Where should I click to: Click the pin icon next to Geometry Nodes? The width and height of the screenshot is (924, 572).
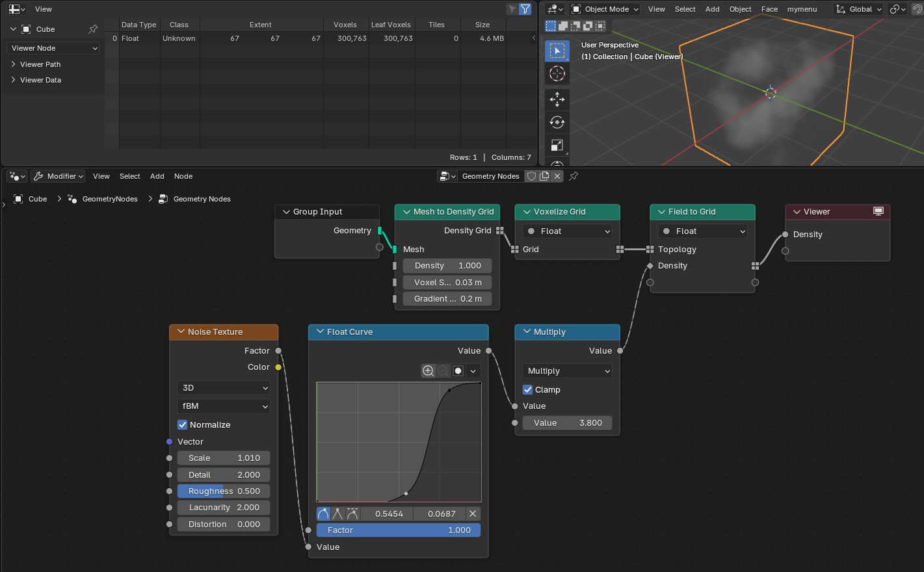(574, 176)
